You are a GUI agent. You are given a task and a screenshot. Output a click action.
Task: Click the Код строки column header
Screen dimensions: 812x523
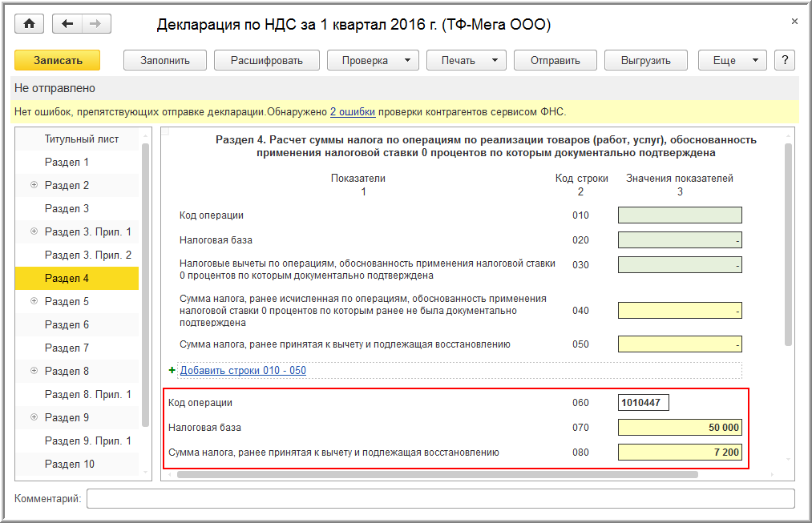pos(582,178)
